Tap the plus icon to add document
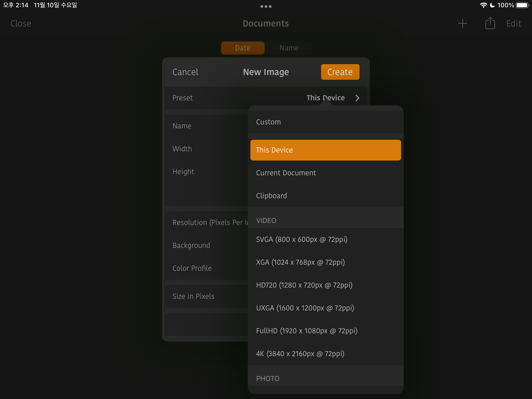532x399 pixels. 462,23
